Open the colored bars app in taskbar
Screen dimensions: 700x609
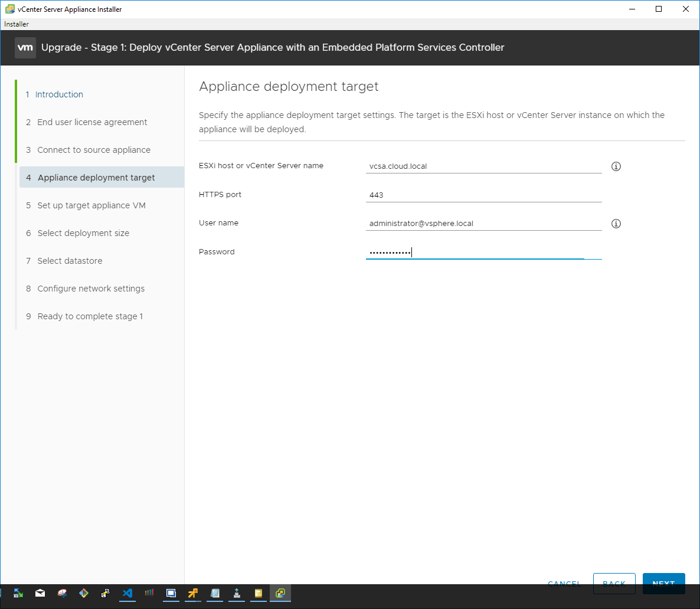pos(149,593)
